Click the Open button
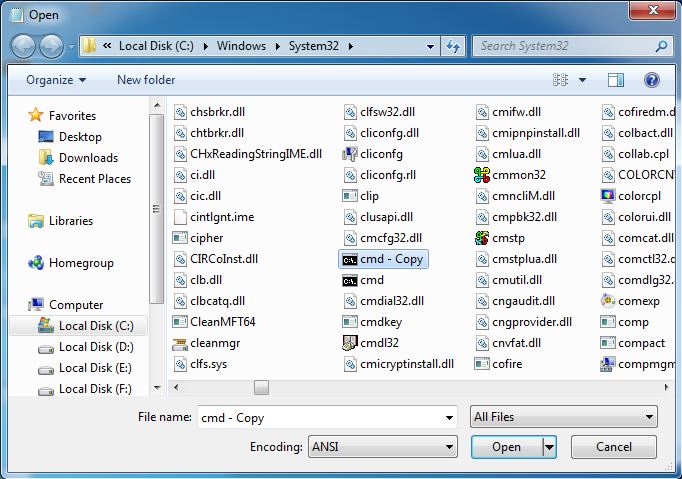 tap(507, 447)
